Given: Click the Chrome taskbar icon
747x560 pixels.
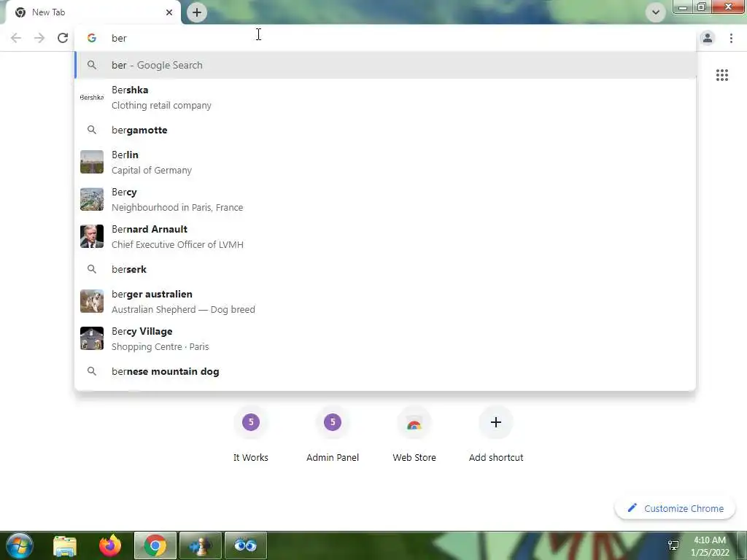Looking at the screenshot, I should coord(155,545).
